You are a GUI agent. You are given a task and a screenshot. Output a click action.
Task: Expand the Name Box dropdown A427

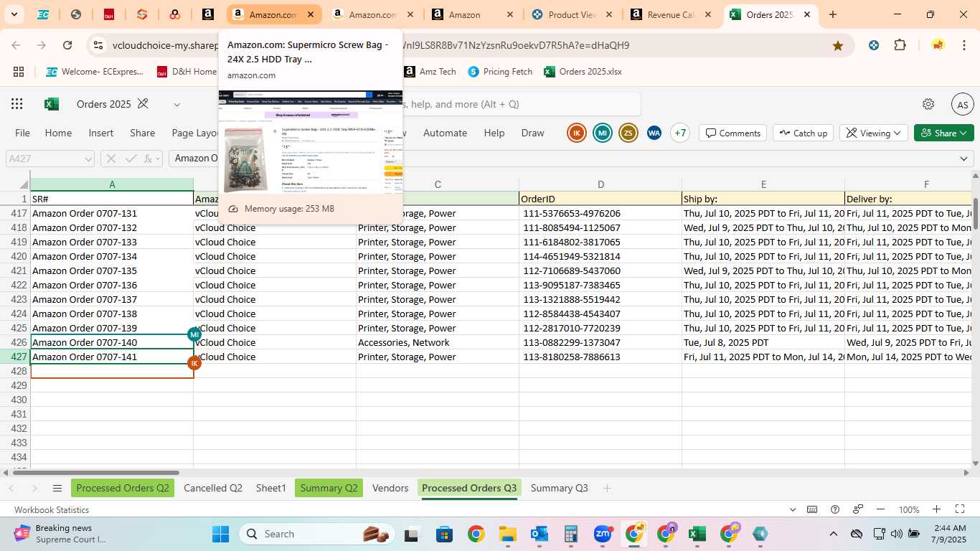tap(88, 159)
